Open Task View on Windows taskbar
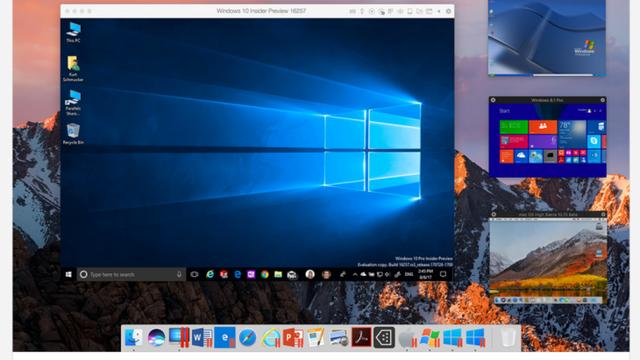640x360 pixels. tap(194, 274)
